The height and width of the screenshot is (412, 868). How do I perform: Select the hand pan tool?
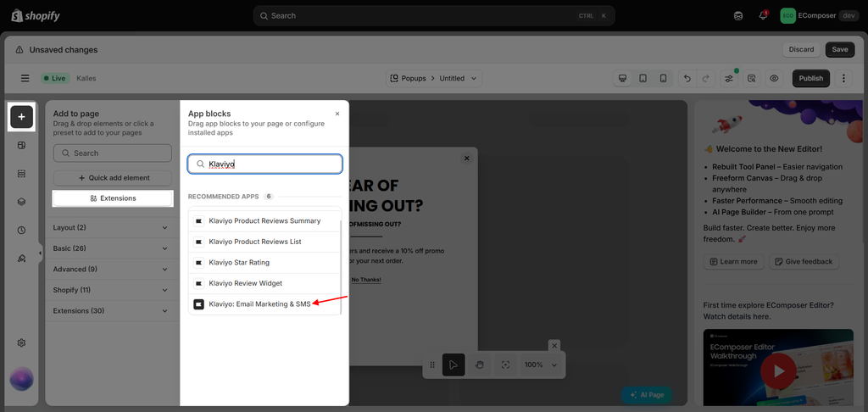tap(480, 365)
